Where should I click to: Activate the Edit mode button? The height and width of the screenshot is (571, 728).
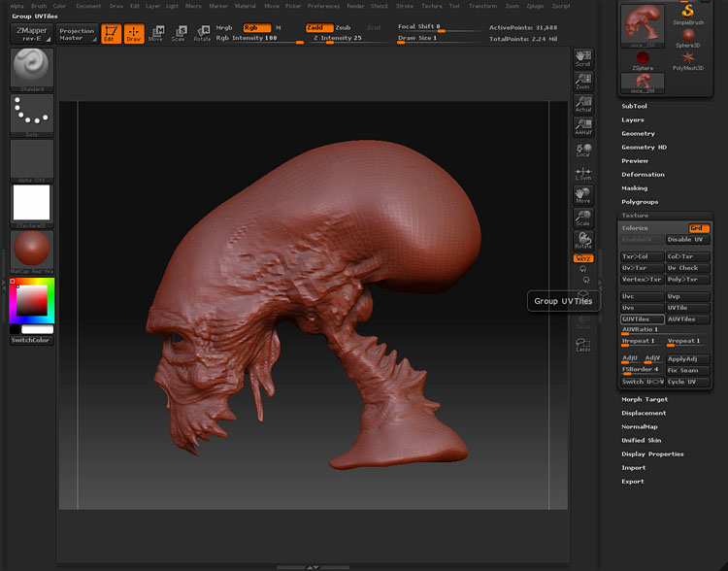111,34
